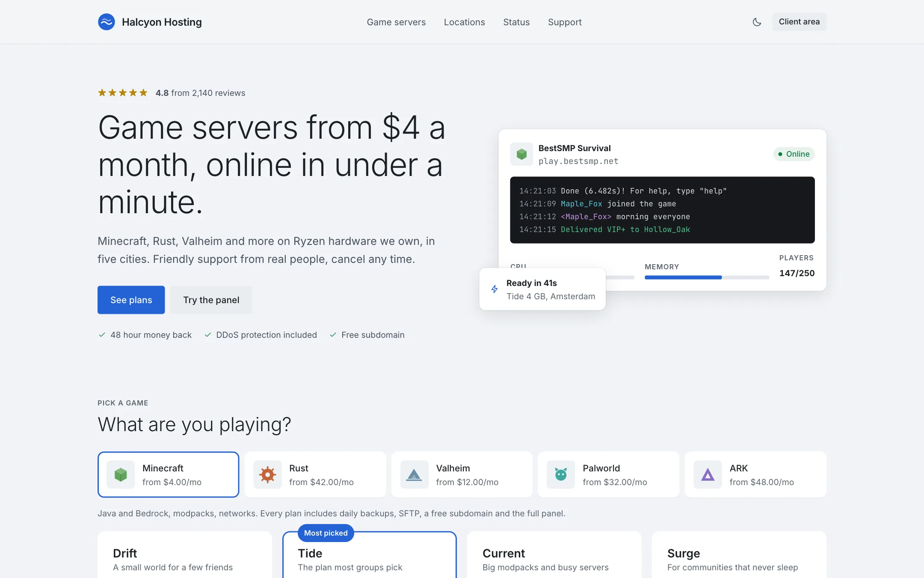Open the Locations nav item
Image resolution: width=924 pixels, height=578 pixels.
pos(464,22)
